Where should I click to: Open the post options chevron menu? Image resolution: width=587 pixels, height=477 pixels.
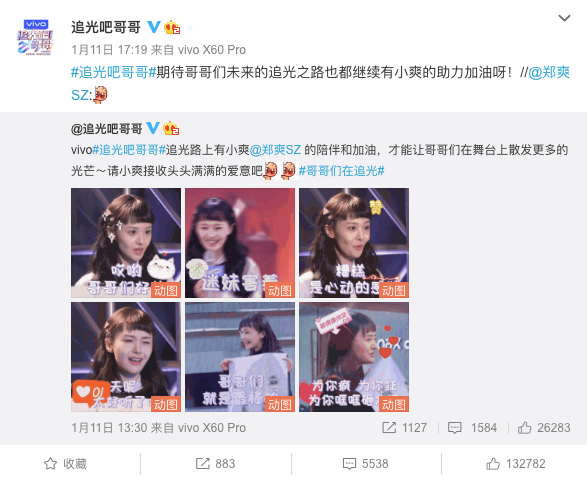[x=564, y=18]
